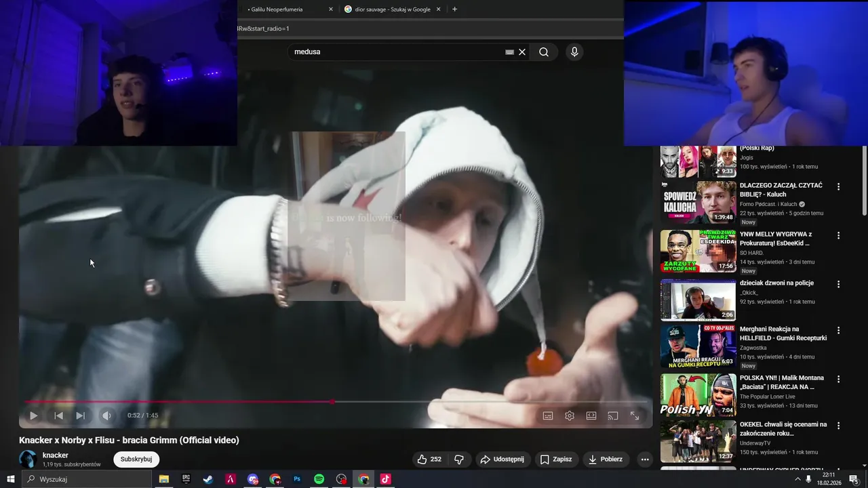Screen dimensions: 868x488
Task: Cast the video to a TV
Action: coord(613,415)
